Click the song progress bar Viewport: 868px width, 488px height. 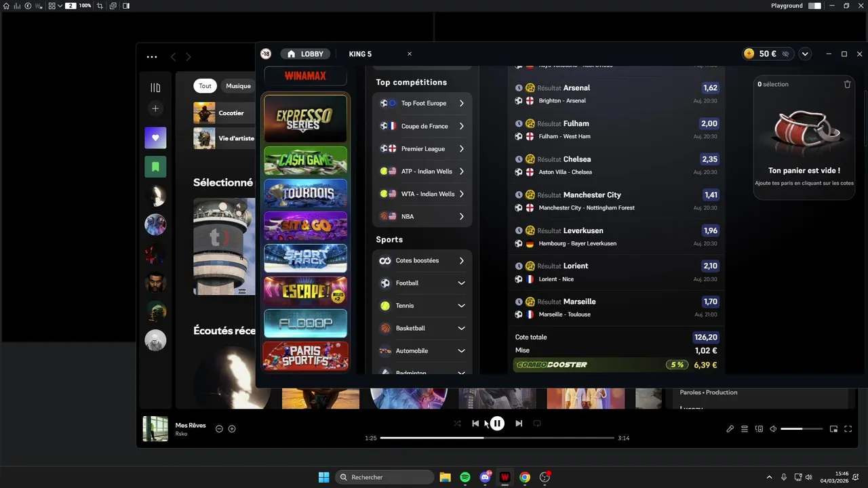point(497,438)
